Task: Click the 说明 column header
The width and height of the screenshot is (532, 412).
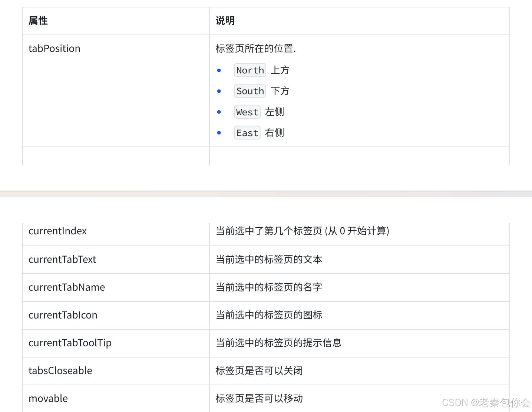Action: [x=360, y=21]
